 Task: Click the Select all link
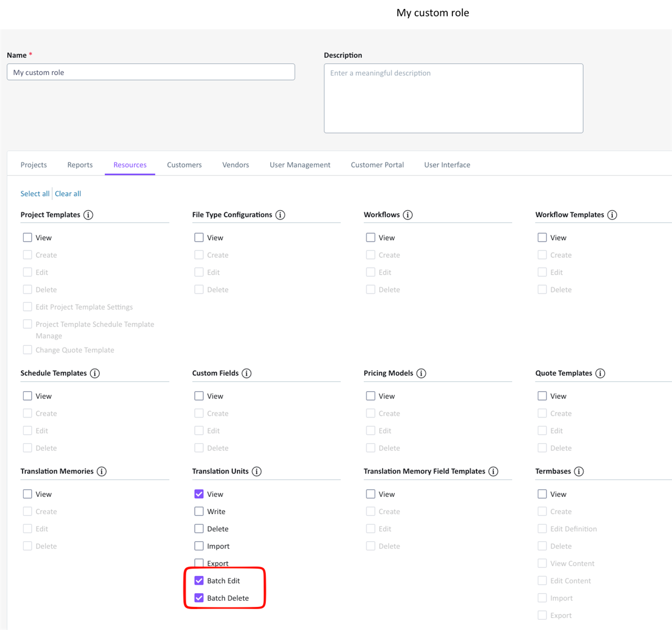[x=35, y=194]
